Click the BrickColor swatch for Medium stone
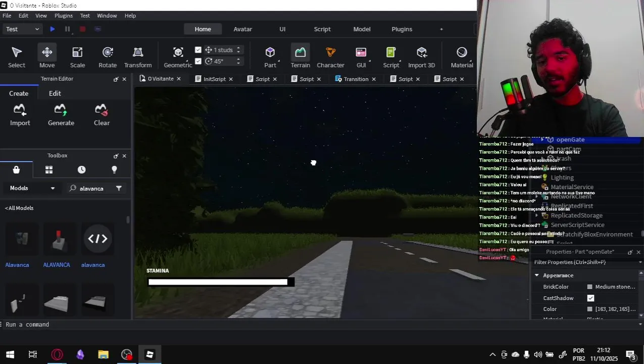The height and width of the screenshot is (364, 644). click(x=589, y=287)
